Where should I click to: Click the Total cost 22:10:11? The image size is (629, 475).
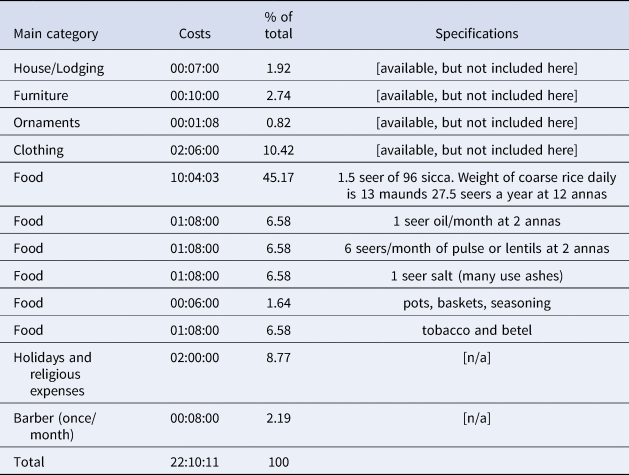click(x=195, y=462)
